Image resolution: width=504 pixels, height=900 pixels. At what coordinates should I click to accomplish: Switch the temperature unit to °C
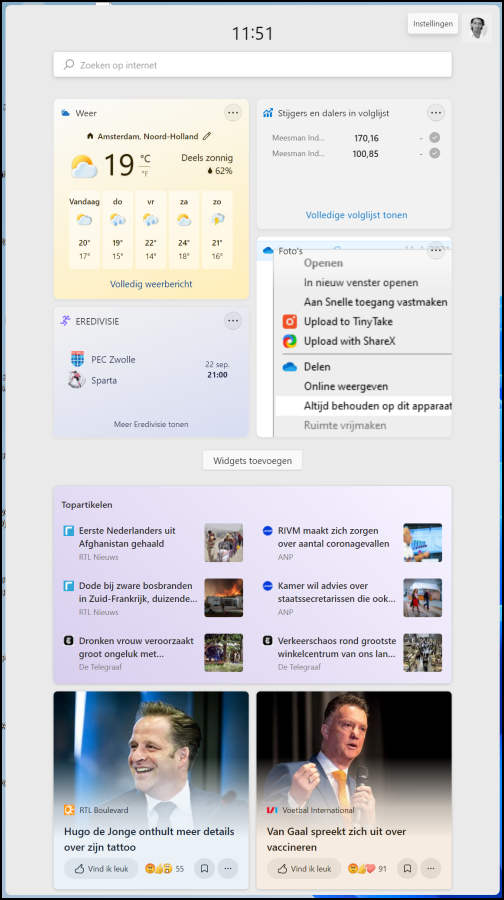pos(145,158)
